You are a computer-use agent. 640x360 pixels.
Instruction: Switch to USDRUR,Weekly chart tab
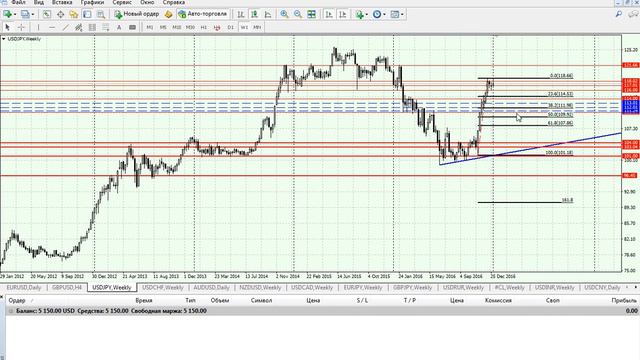coord(463,287)
